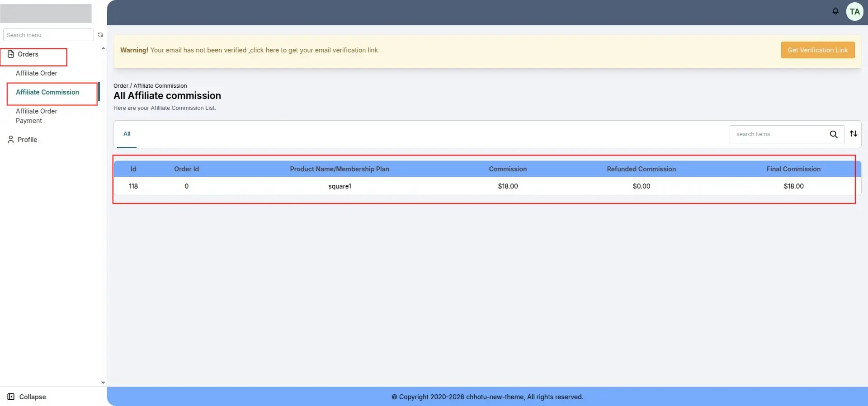Click the square1 product name cell

pos(340,186)
